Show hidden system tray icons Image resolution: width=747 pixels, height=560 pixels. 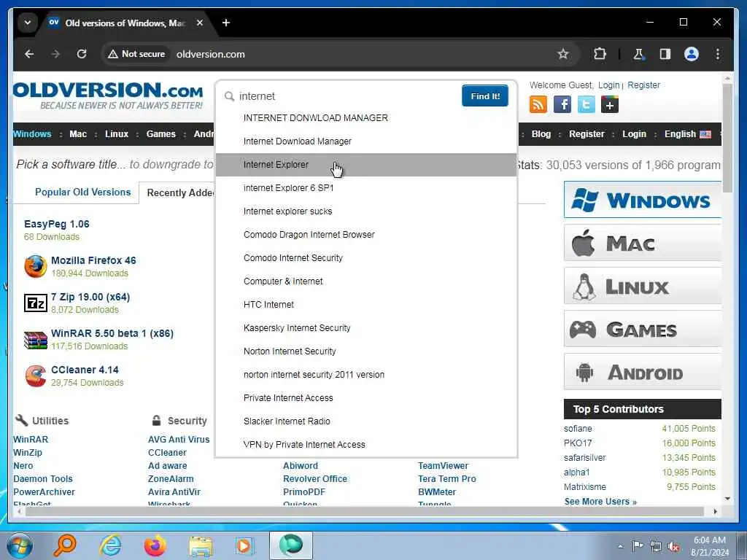click(x=620, y=546)
